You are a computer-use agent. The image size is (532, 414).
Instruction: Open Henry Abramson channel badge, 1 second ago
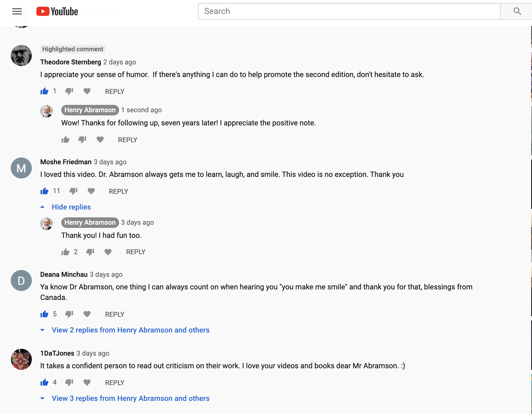pyautogui.click(x=90, y=110)
